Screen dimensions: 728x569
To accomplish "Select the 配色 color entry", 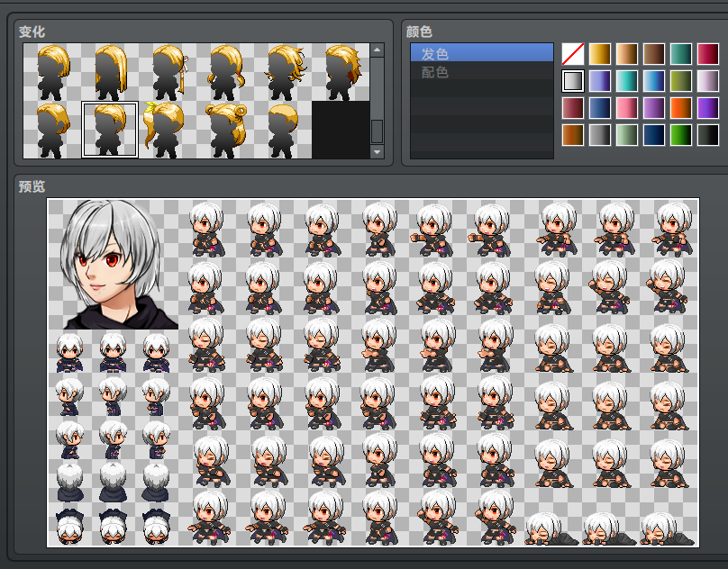I will click(x=481, y=70).
